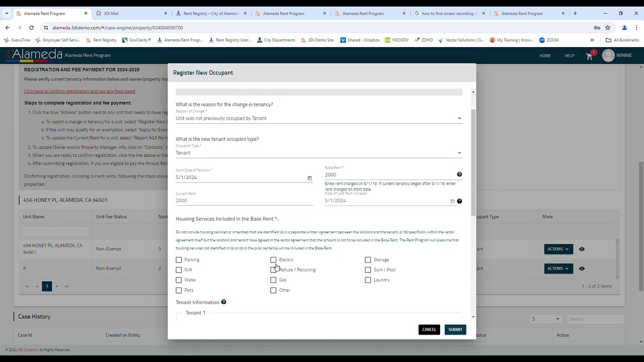Viewport: 644px width, 362px height.
Task: Open the rows-per-page dropdown showing 5
Action: pos(546,319)
